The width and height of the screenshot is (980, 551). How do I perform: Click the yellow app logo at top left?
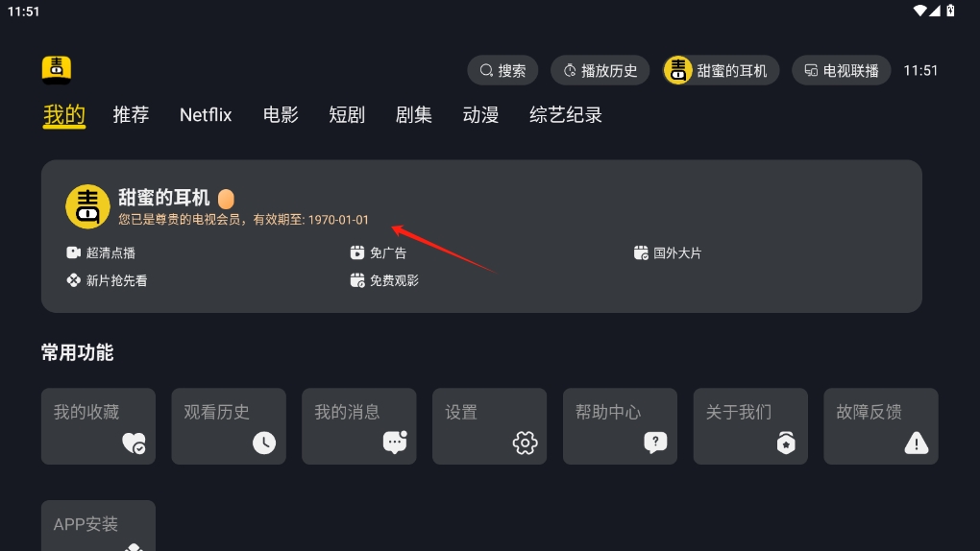coord(57,69)
